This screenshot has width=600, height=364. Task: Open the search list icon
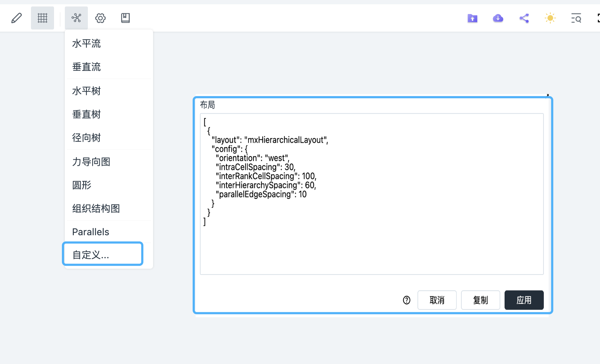pos(576,18)
